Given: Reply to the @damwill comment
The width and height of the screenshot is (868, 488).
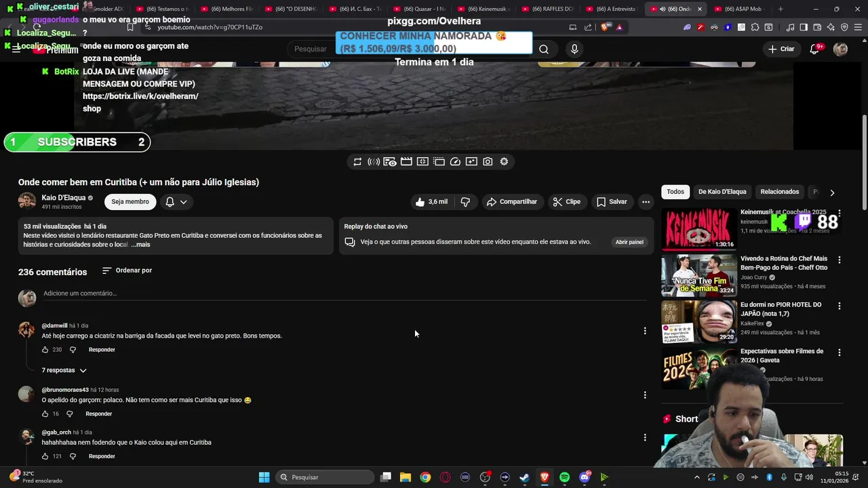Looking at the screenshot, I should tap(102, 350).
